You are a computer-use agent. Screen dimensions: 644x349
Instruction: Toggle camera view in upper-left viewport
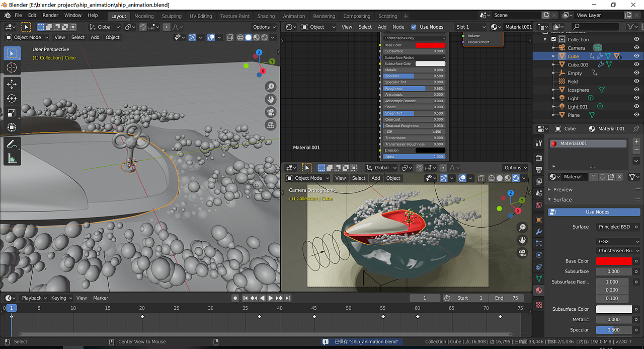[271, 112]
